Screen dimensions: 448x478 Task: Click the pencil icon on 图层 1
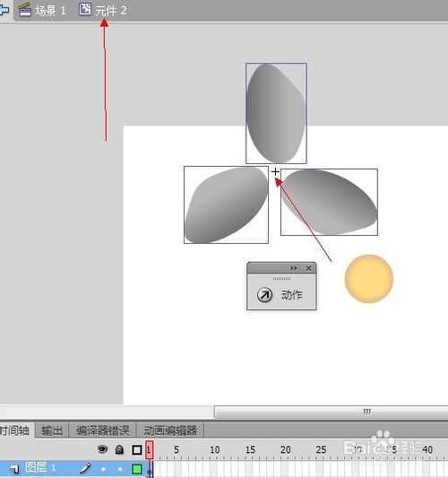[86, 468]
